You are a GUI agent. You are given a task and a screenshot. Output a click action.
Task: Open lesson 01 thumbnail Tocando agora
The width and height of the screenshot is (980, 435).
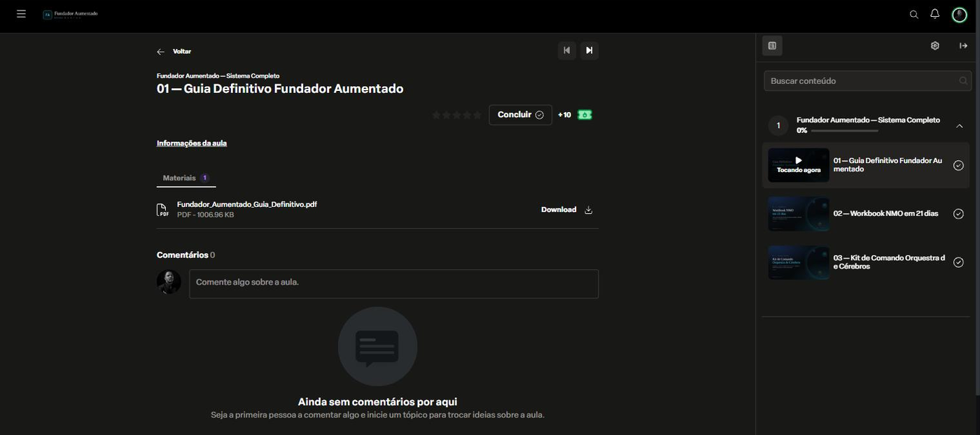click(x=799, y=165)
